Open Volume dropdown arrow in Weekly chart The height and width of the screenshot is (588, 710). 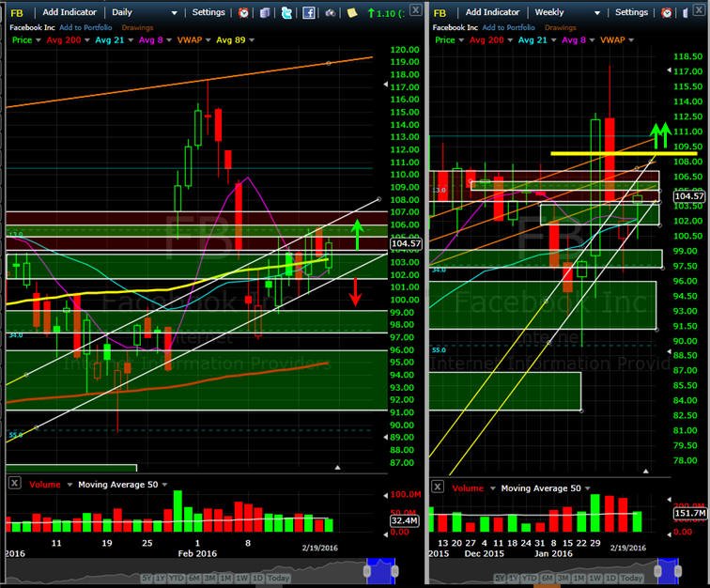(x=493, y=488)
